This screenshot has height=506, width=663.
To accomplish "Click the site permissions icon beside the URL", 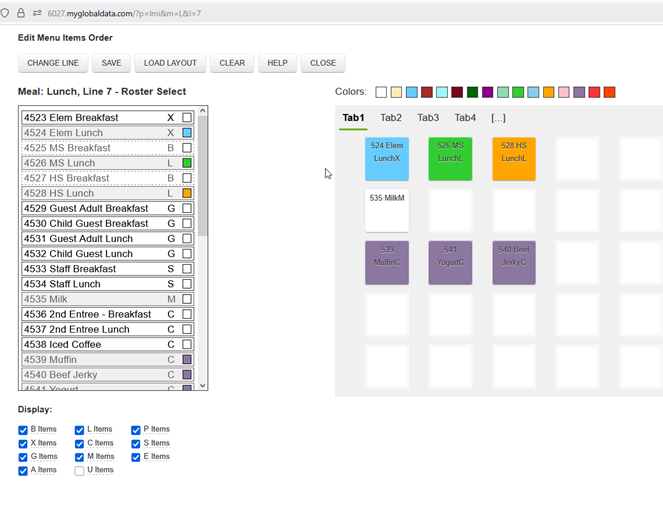I will click(37, 13).
